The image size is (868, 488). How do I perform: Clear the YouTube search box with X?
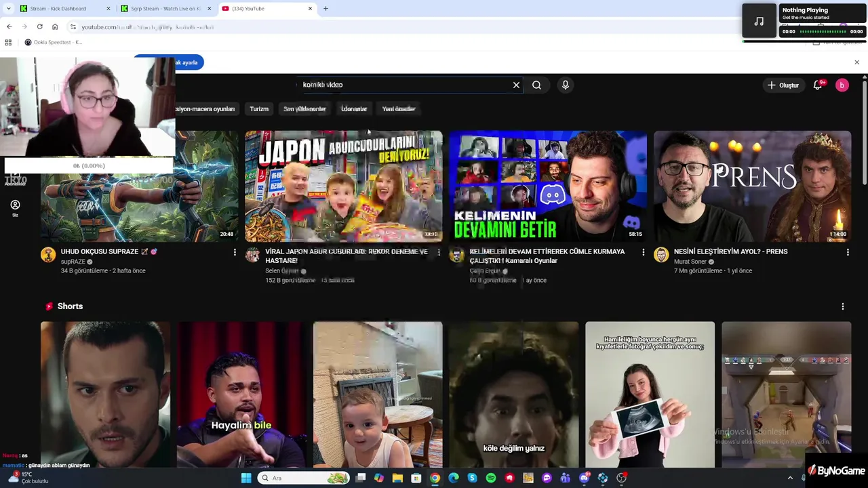coord(516,85)
